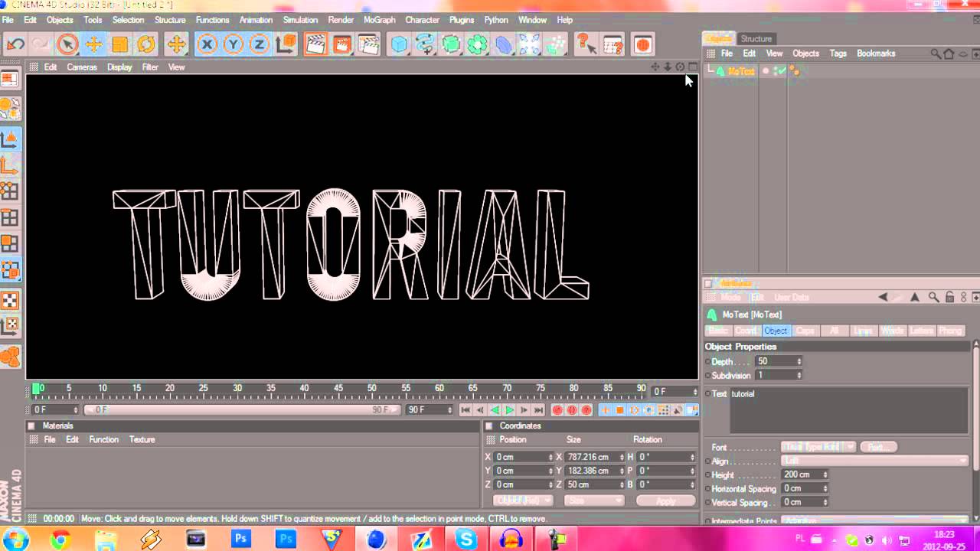980x551 pixels.
Task: Click the Text field containing 'tutorial'
Action: tap(849, 411)
